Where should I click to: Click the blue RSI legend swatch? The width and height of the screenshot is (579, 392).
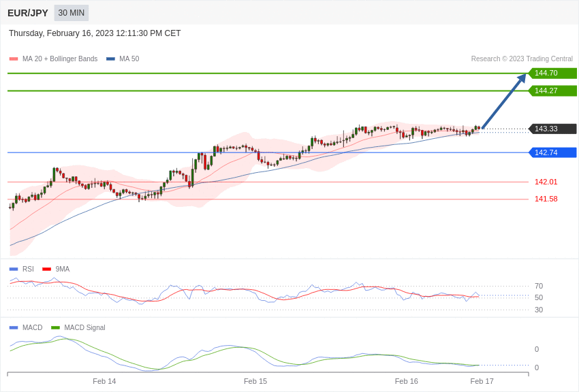point(14,269)
